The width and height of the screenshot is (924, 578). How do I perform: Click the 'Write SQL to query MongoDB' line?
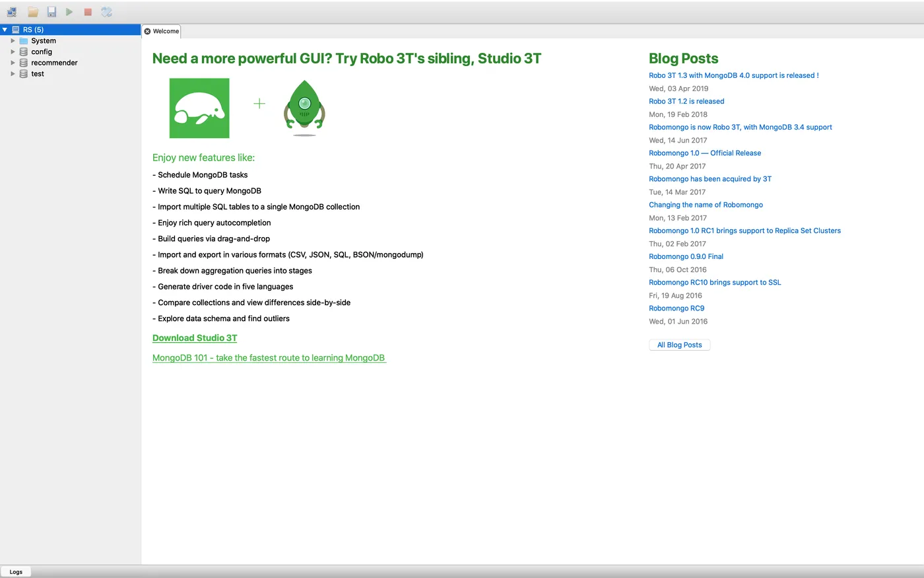pyautogui.click(x=207, y=191)
